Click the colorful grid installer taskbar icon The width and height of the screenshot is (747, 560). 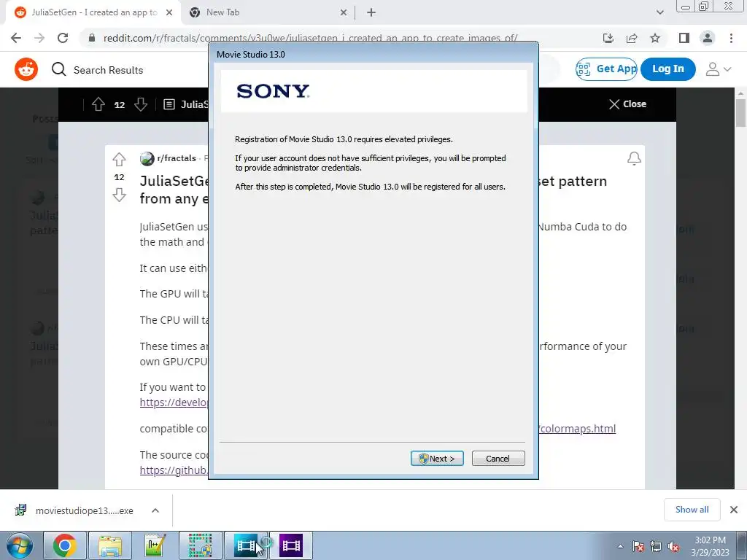point(200,545)
